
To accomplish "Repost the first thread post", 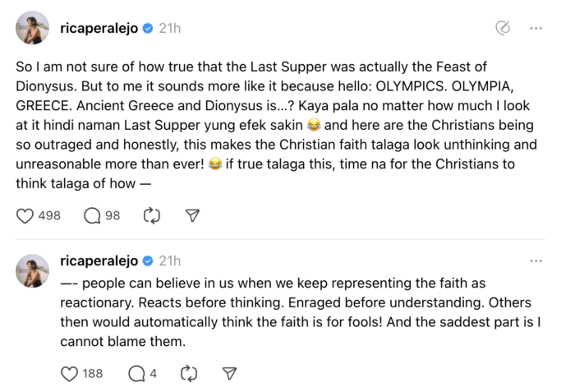I will 151,215.
